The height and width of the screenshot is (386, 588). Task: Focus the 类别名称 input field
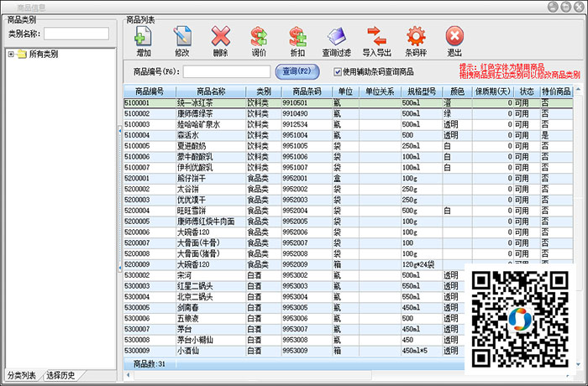(x=76, y=34)
